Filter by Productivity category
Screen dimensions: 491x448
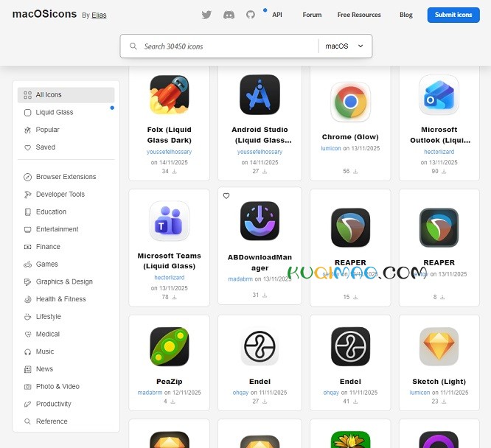(x=66, y=405)
